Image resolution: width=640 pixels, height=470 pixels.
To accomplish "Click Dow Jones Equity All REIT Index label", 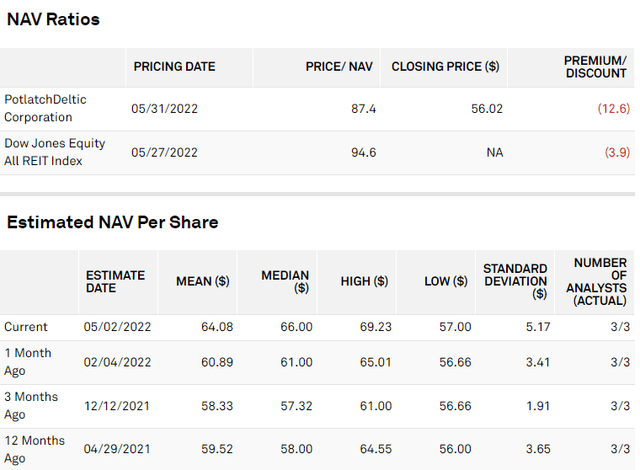I will (x=55, y=152).
